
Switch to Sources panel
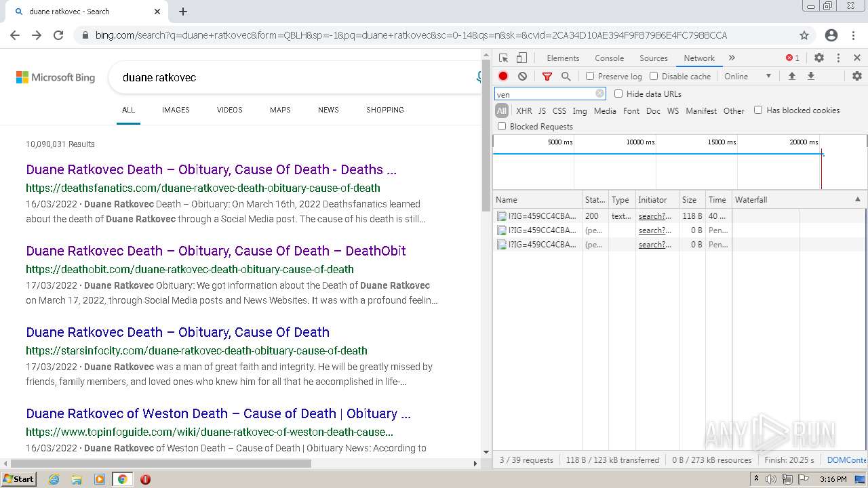click(x=654, y=58)
